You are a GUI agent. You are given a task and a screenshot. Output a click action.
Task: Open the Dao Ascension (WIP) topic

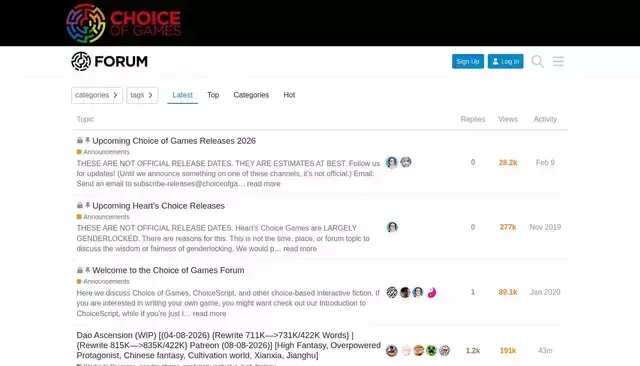(229, 345)
